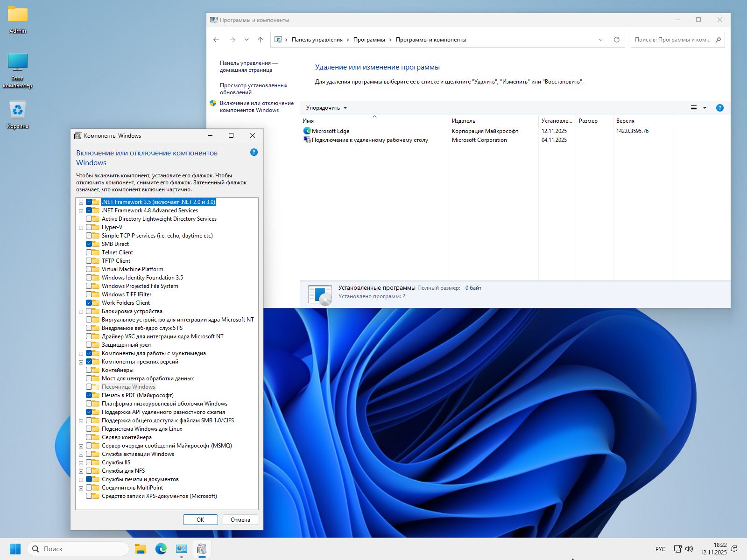
Task: Uncheck the SMB Direct checkbox
Action: pos(89,244)
